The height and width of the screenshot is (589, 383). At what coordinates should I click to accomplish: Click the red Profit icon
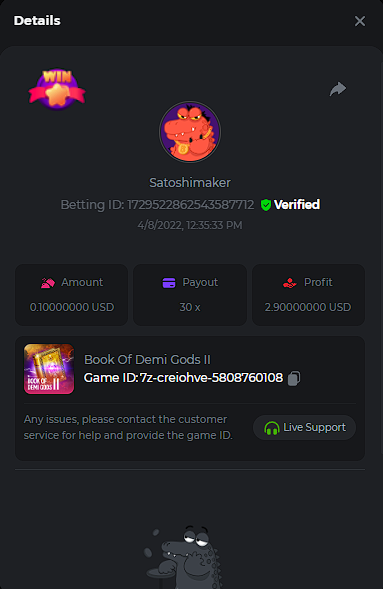tap(290, 283)
